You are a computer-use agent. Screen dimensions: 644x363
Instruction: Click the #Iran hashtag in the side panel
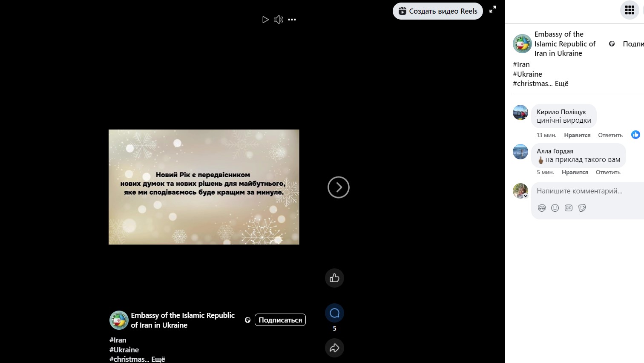pyautogui.click(x=521, y=64)
